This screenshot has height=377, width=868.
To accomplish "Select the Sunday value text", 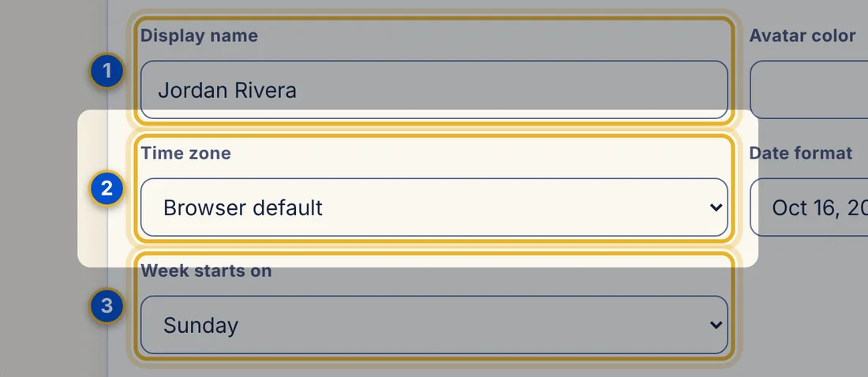I will (x=201, y=326).
